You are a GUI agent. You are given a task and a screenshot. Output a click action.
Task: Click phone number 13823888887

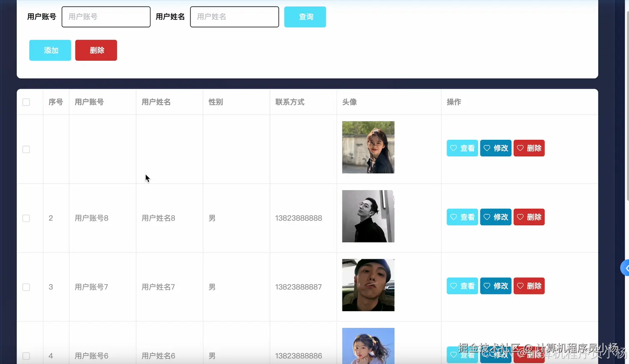[299, 287]
